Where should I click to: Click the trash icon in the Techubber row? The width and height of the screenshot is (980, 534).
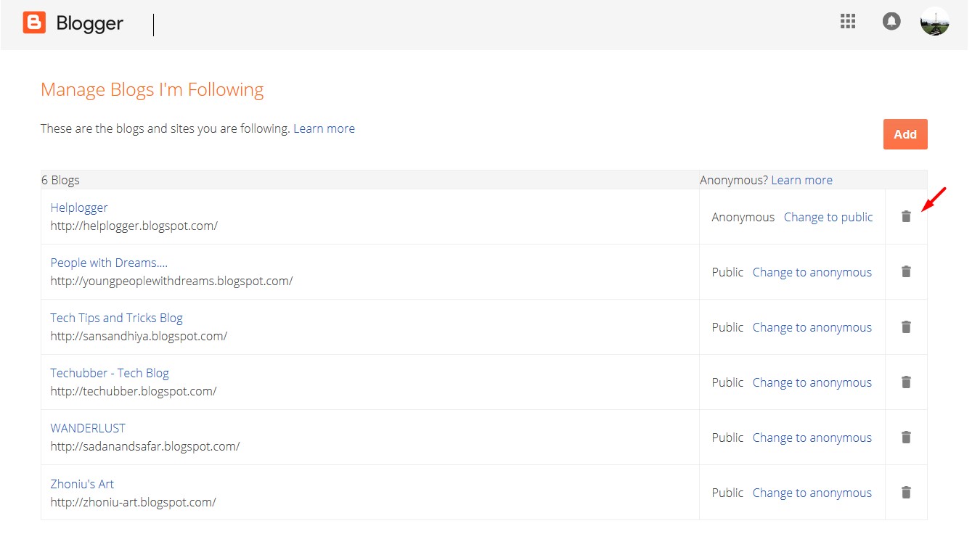click(x=906, y=382)
